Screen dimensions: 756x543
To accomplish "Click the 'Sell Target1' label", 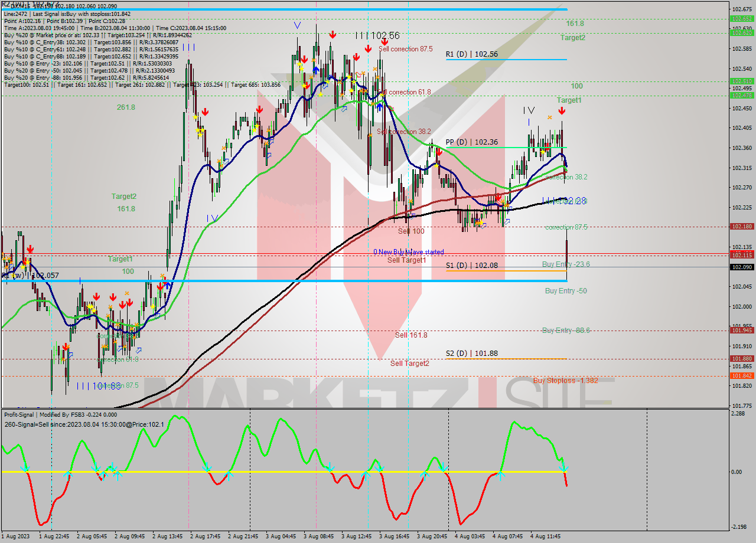I will 406,260.
